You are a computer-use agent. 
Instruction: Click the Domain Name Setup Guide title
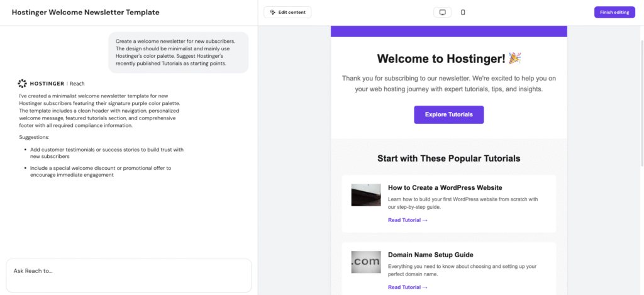[x=430, y=255]
